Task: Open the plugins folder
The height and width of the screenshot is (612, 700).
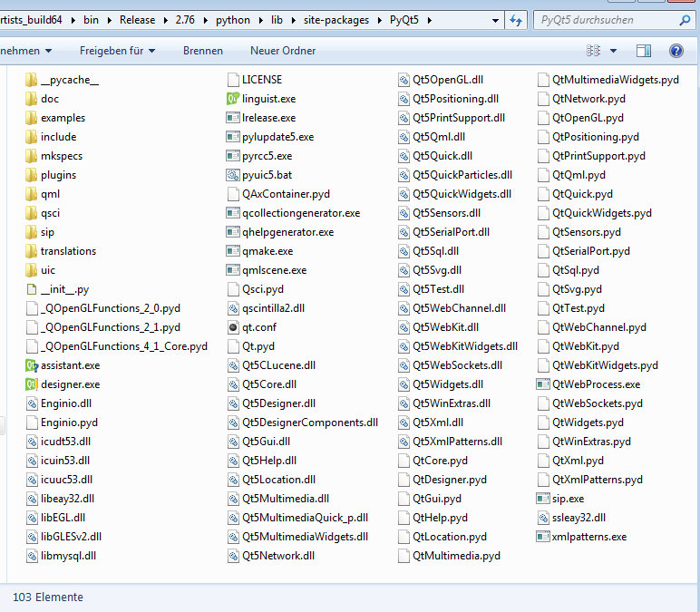Action: [58, 175]
